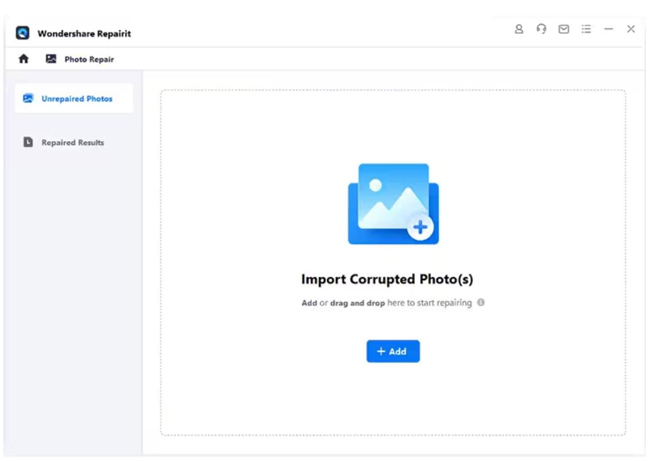Click the Wondershare Repairit logo icon
The width and height of the screenshot is (650, 461).
[22, 33]
